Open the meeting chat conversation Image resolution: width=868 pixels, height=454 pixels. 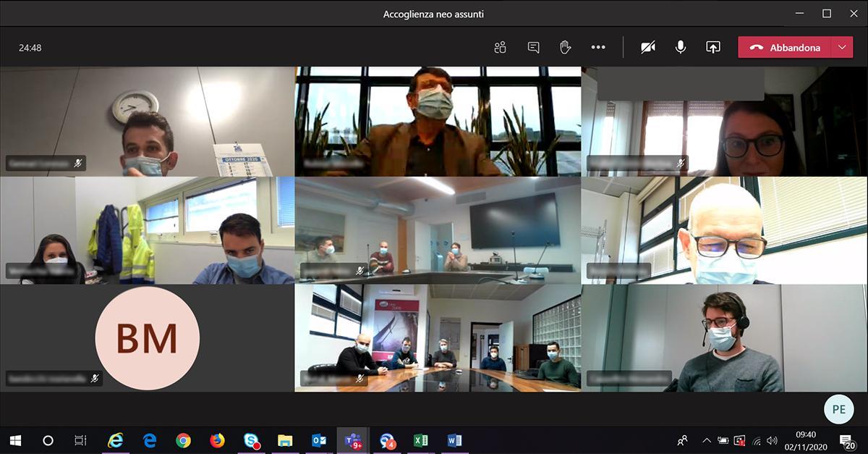tap(534, 48)
